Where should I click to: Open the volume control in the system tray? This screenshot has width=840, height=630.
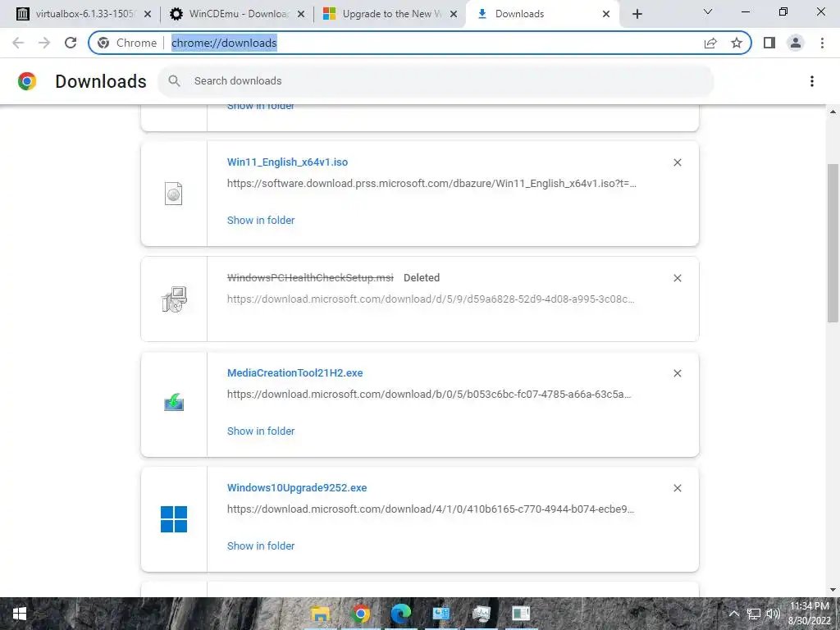pyautogui.click(x=773, y=614)
